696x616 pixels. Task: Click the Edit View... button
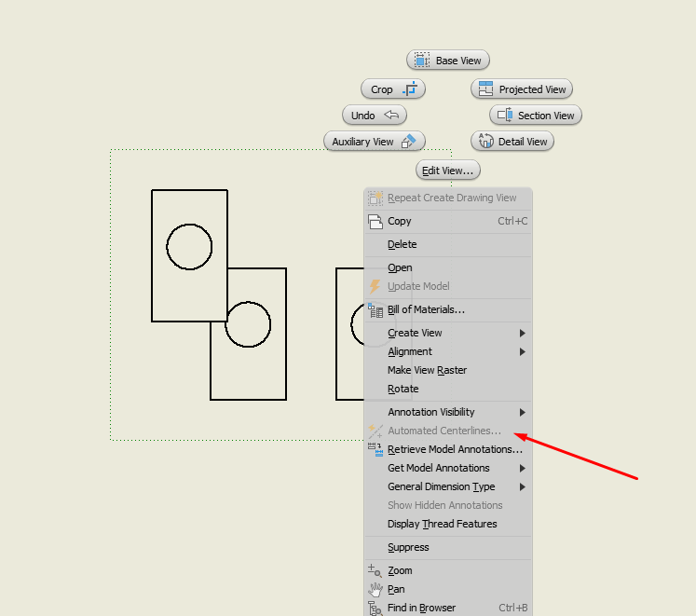448,171
